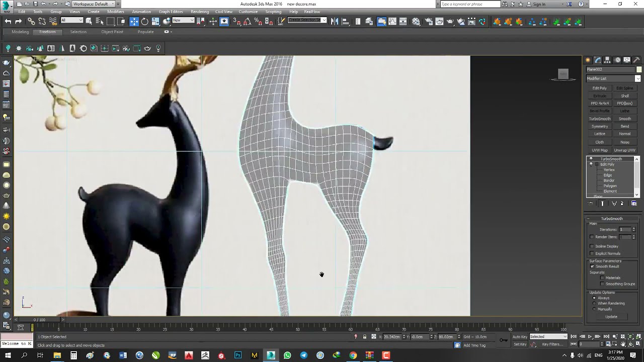Open the Display command panel tab
Viewport: 644px width, 362px height.
[x=627, y=60]
